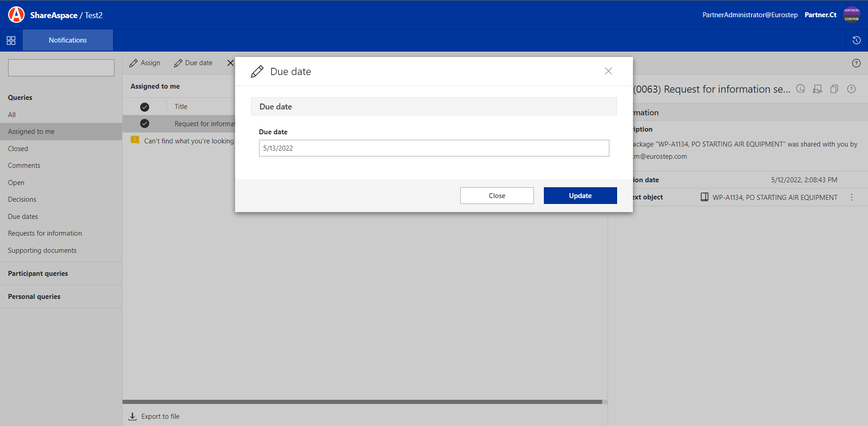Click the Close button in dialog
Image resolution: width=868 pixels, height=426 pixels.
tap(497, 196)
